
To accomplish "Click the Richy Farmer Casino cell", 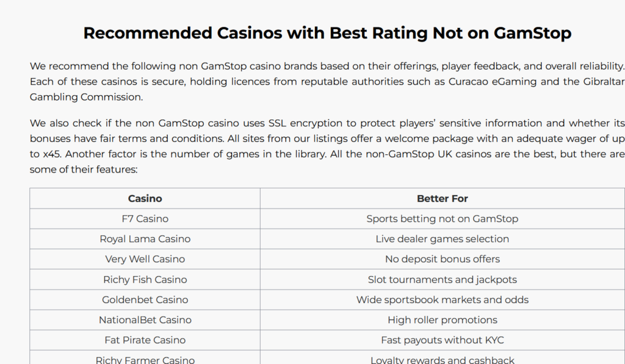I will coord(145,358).
